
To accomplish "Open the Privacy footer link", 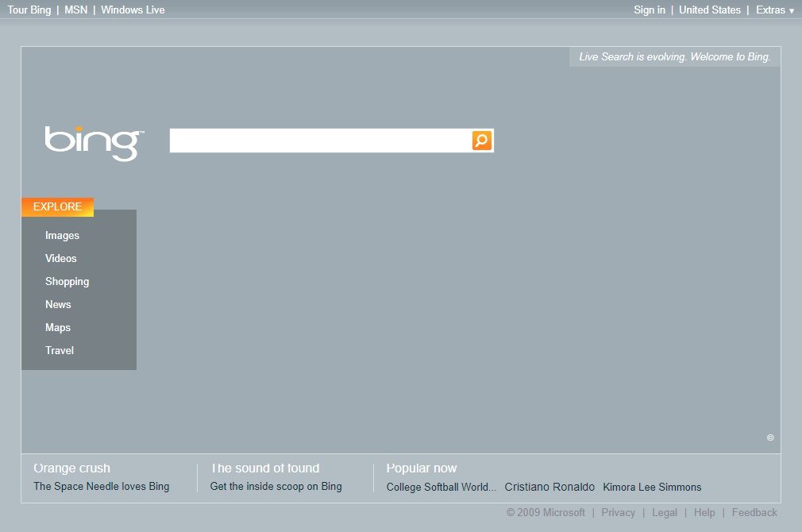I will (x=619, y=513).
